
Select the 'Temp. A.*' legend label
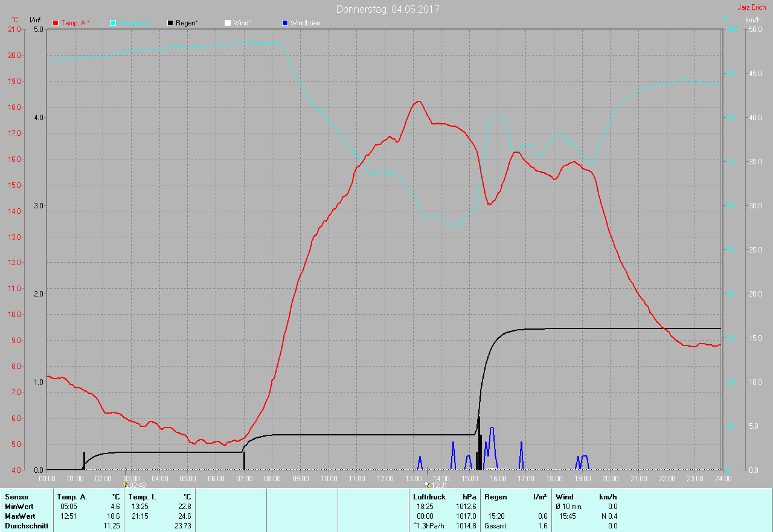[75, 23]
